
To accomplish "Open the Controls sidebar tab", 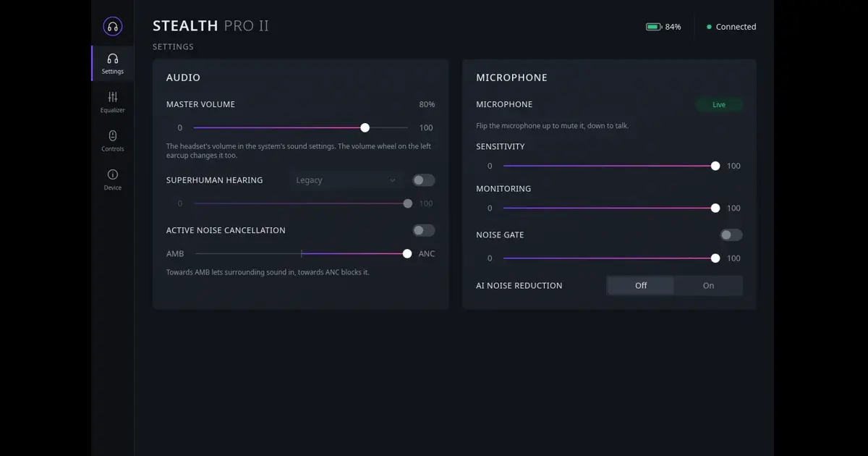I will click(x=113, y=141).
